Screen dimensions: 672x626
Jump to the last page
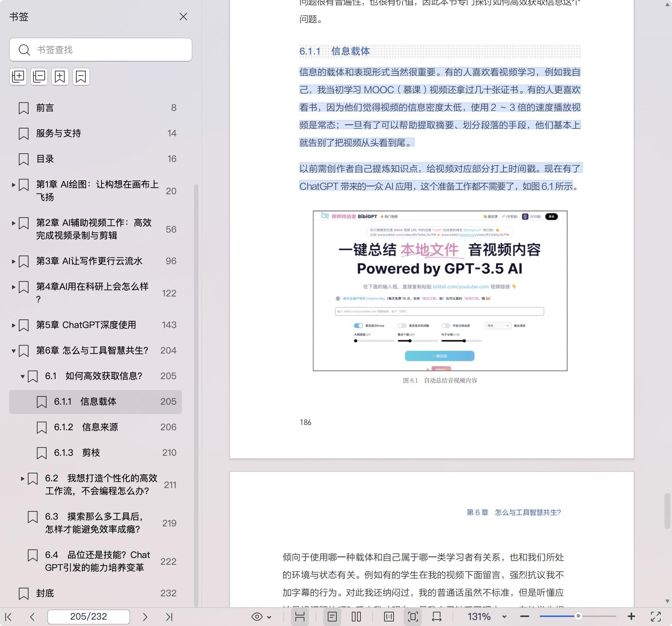coord(169,617)
